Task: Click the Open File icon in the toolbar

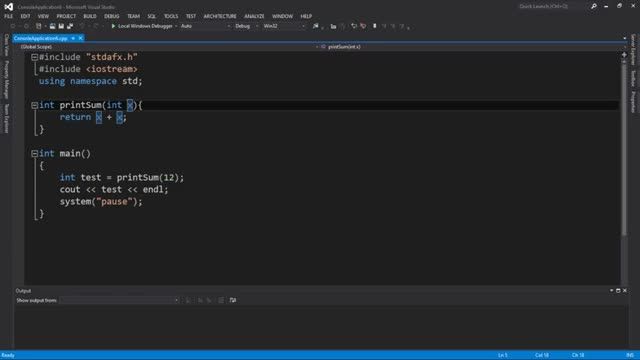Action: pyautogui.click(x=52, y=26)
